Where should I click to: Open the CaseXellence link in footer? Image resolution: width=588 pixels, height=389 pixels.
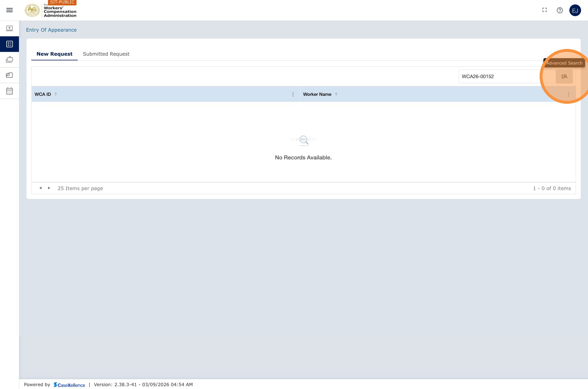[x=69, y=385]
